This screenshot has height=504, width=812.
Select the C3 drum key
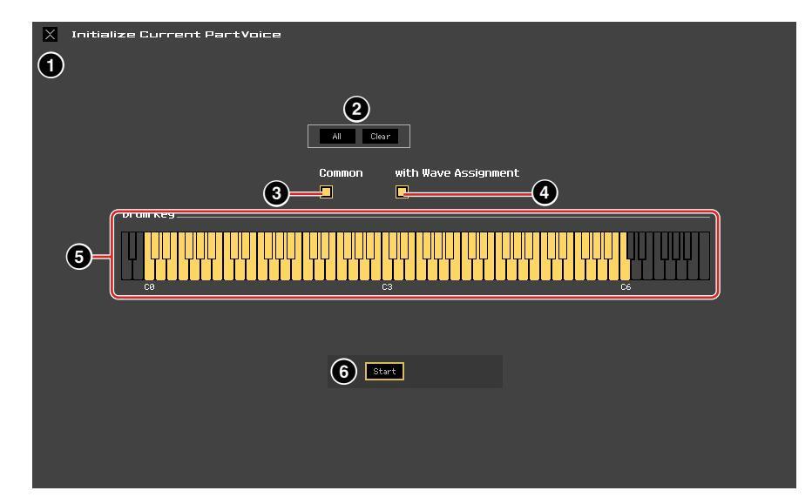(387, 270)
